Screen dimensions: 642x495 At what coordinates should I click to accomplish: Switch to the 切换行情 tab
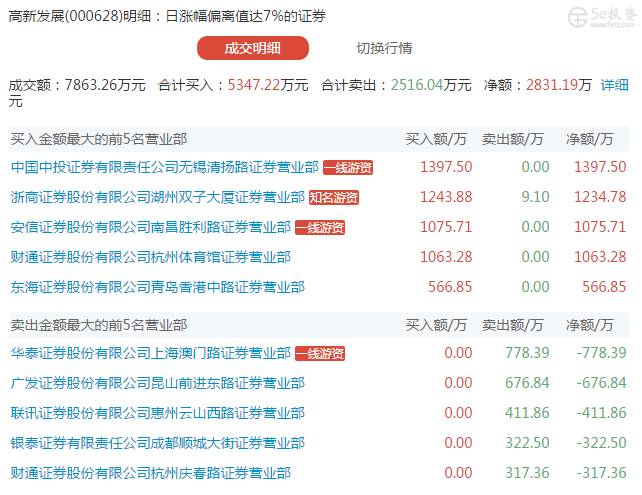(x=384, y=48)
